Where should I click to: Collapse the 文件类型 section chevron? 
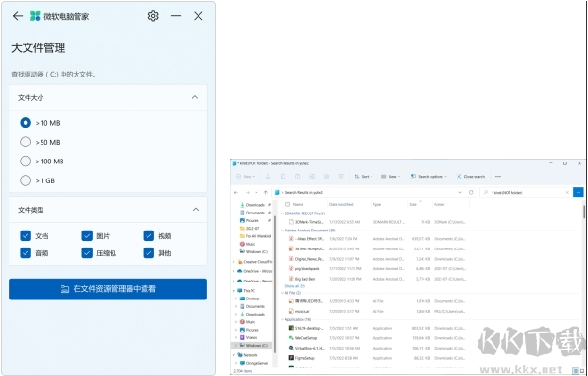(196, 210)
